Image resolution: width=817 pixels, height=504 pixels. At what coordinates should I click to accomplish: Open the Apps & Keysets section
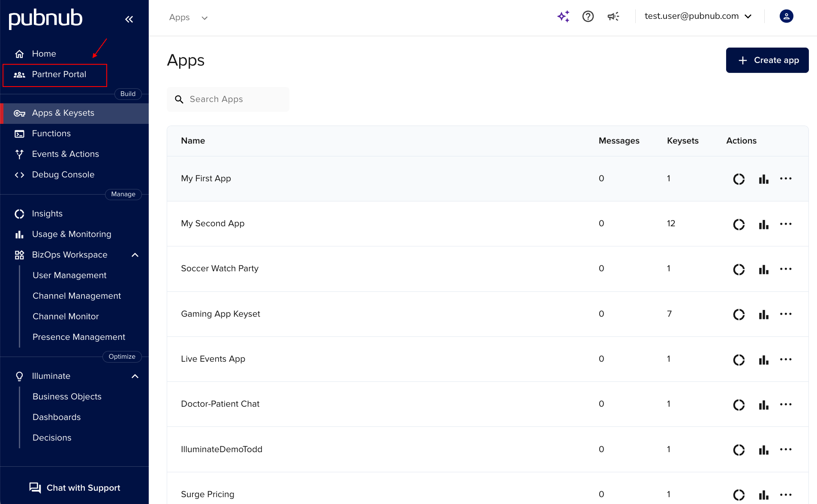(x=63, y=113)
